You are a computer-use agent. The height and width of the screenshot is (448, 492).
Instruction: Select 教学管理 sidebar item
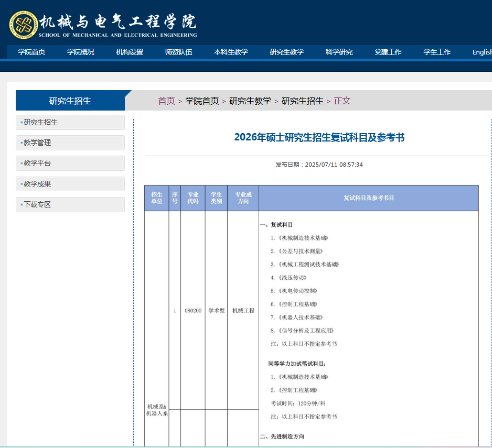point(37,143)
